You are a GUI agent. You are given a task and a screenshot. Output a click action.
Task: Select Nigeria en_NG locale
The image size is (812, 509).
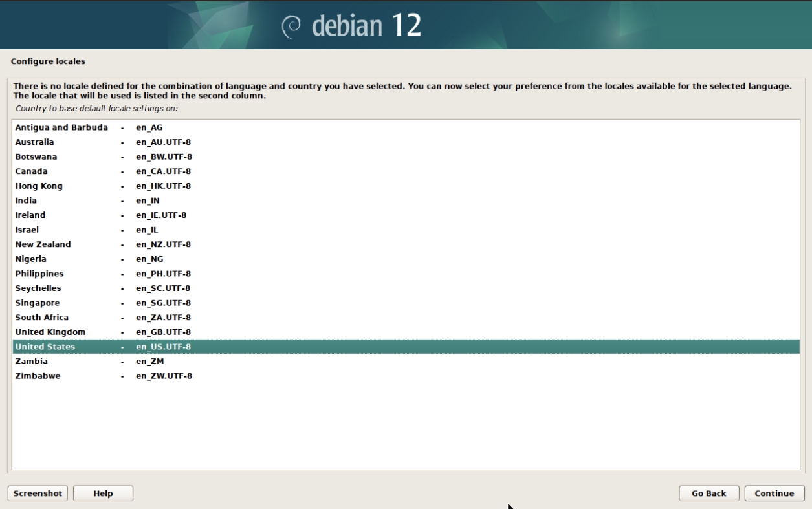click(x=406, y=259)
